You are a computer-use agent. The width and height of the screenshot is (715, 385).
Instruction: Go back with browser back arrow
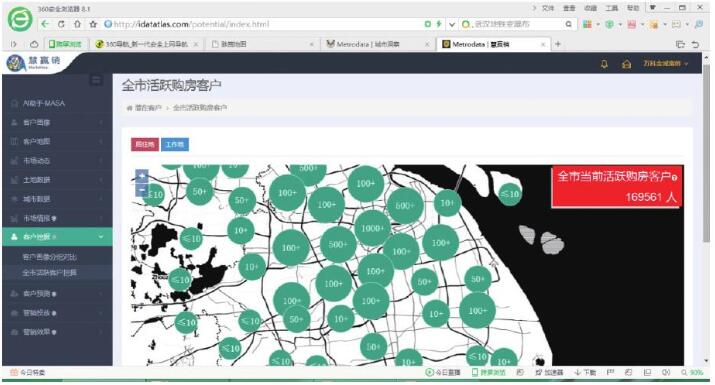(x=45, y=24)
